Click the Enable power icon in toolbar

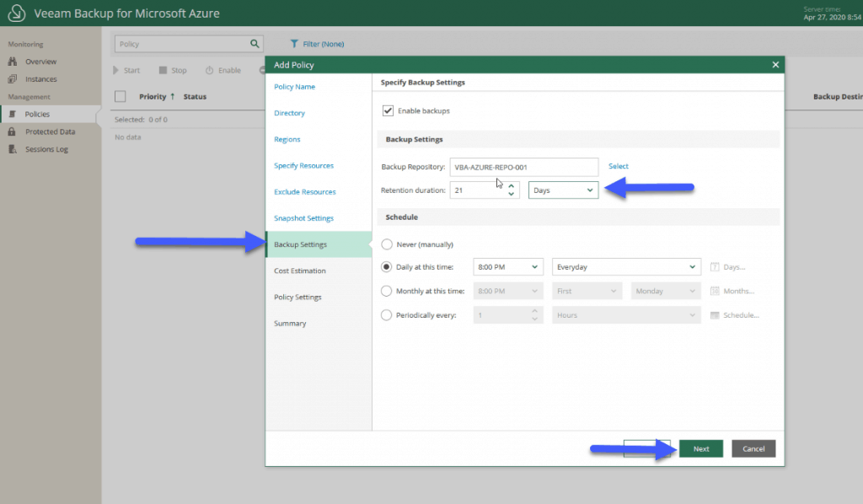[209, 71]
